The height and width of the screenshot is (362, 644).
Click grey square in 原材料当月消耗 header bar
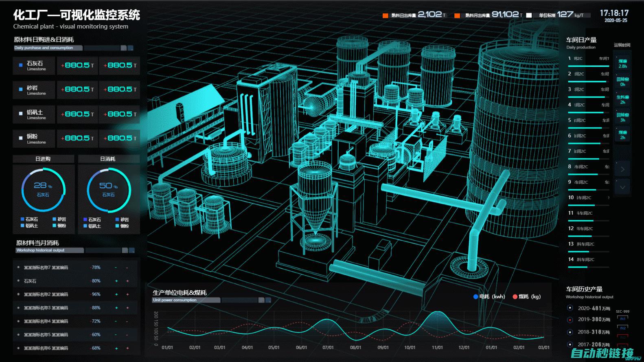(125, 250)
